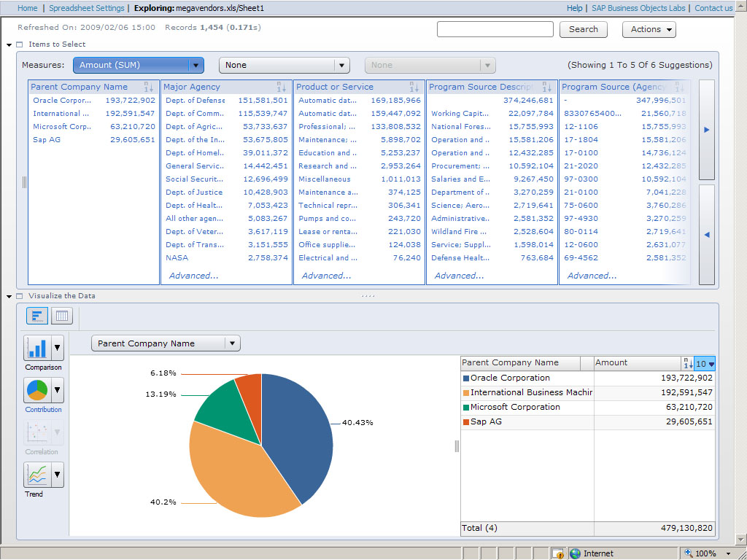Image resolution: width=747 pixels, height=560 pixels.
Task: Switch to table view icon
Action: tap(62, 316)
